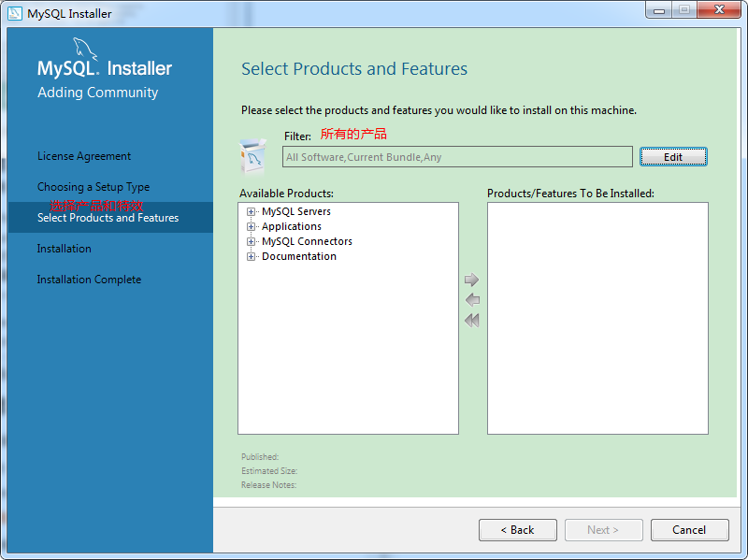Open the License Agreement step
Viewport: 748px width, 560px height.
pyautogui.click(x=84, y=156)
